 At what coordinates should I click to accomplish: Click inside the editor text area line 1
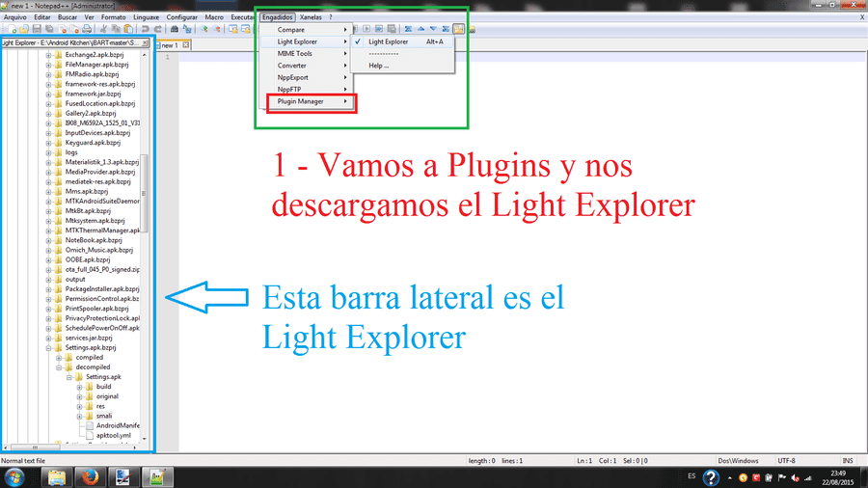[x=523, y=57]
